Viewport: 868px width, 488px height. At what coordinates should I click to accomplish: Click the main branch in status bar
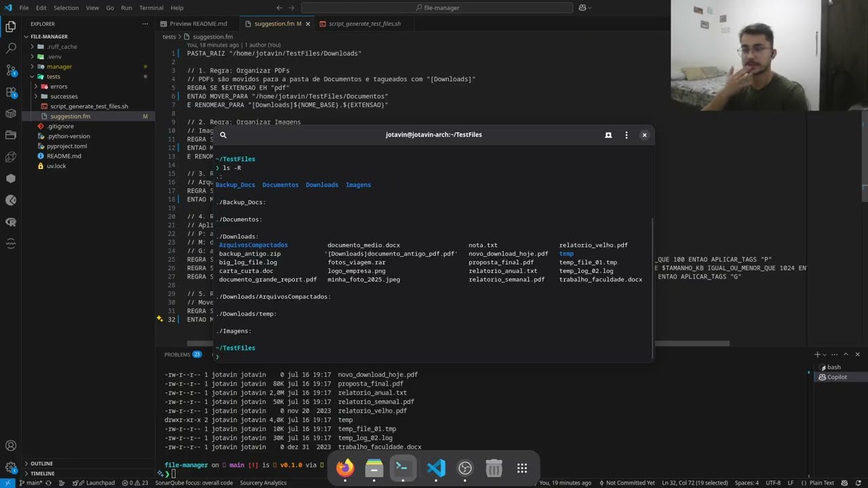tap(29, 483)
